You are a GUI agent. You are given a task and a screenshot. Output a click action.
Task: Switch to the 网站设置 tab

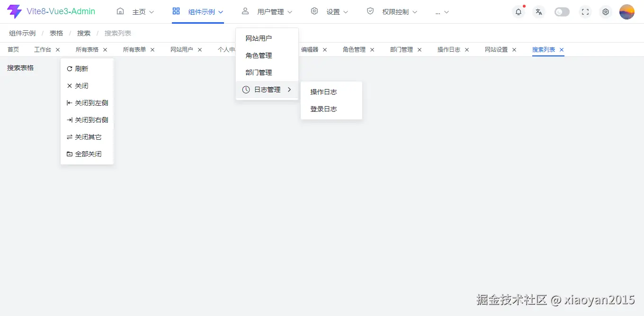[496, 49]
